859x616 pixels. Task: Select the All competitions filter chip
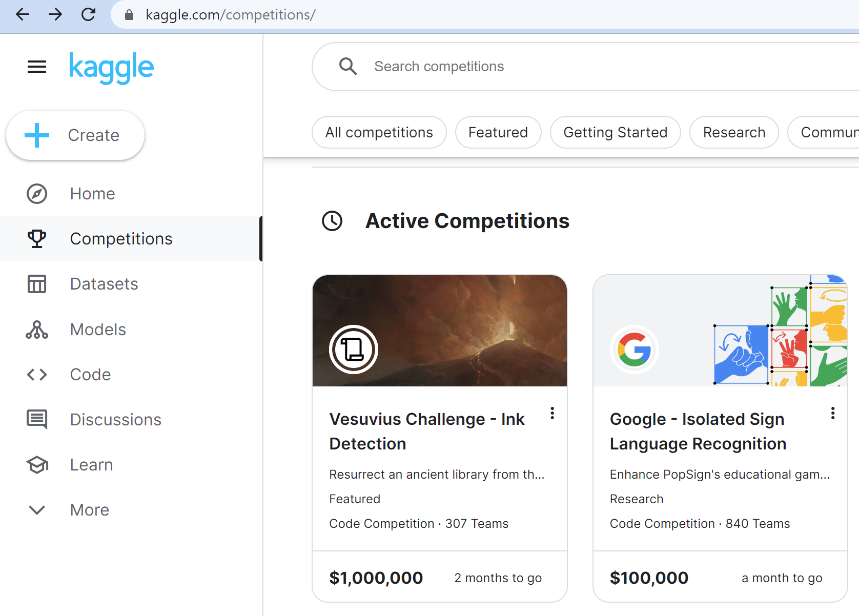379,132
